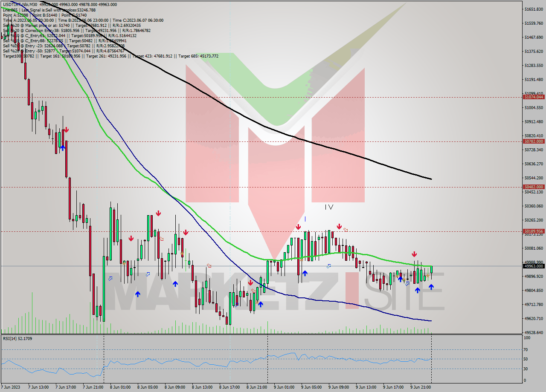The height and width of the screenshot is (392, 546).
Task: Click the '9 Jun 13:00' time axis label
Action: [366, 387]
